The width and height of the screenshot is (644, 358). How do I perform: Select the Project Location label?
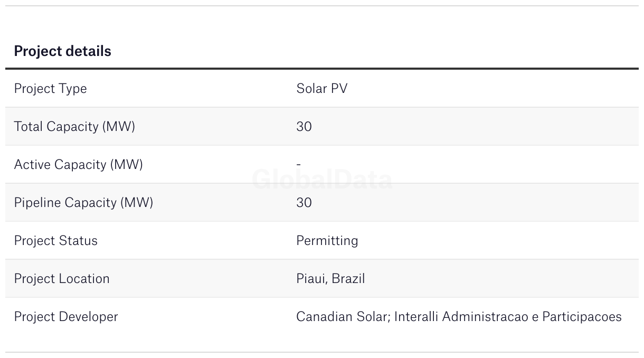(x=62, y=279)
